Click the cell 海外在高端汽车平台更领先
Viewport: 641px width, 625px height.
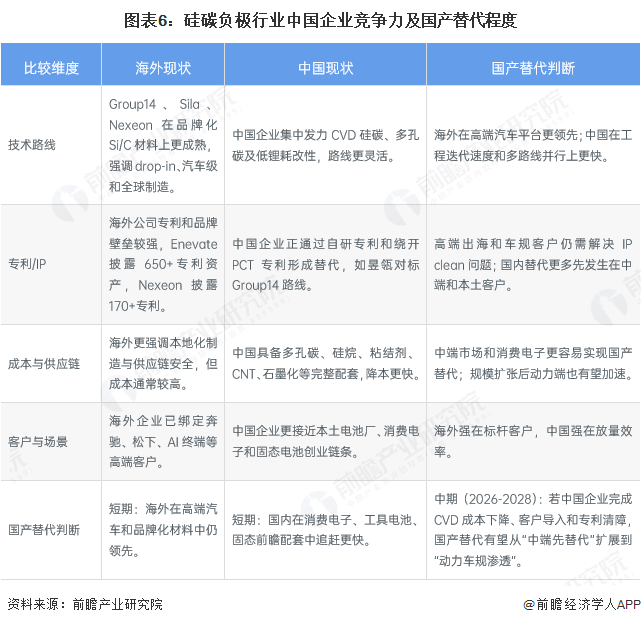click(533, 145)
